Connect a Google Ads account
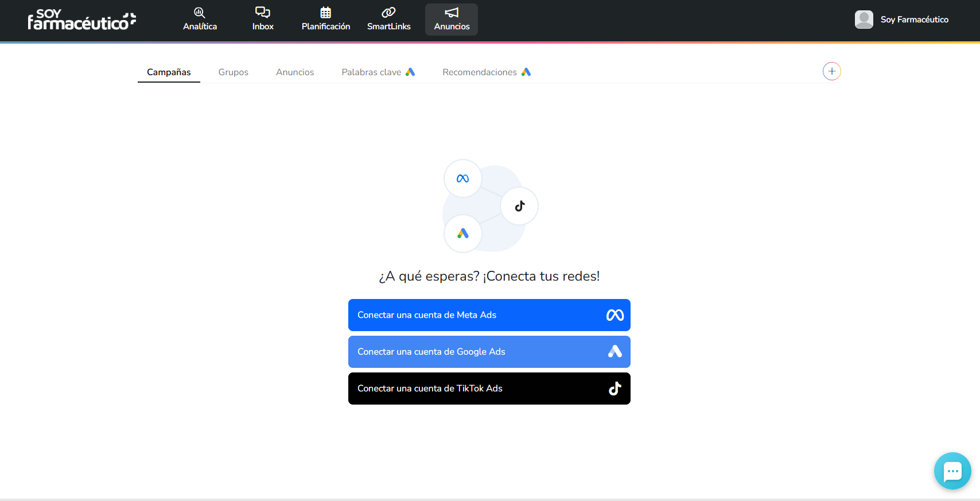 tap(489, 352)
